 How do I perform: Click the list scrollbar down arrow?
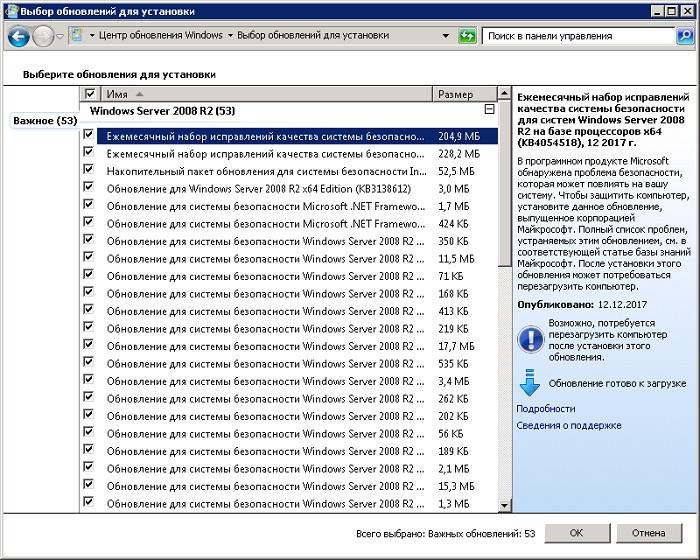coord(504,506)
